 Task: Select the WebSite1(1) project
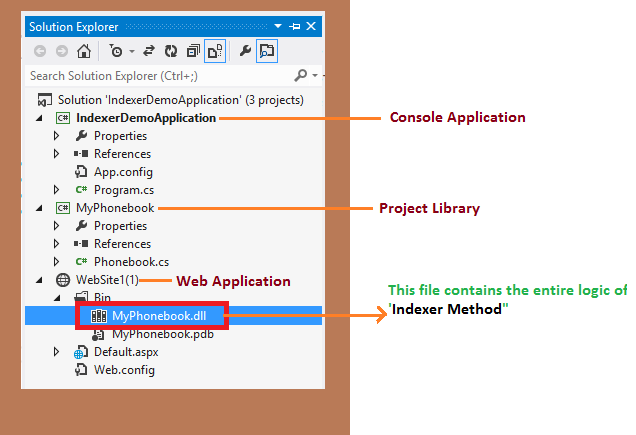[x=107, y=280]
